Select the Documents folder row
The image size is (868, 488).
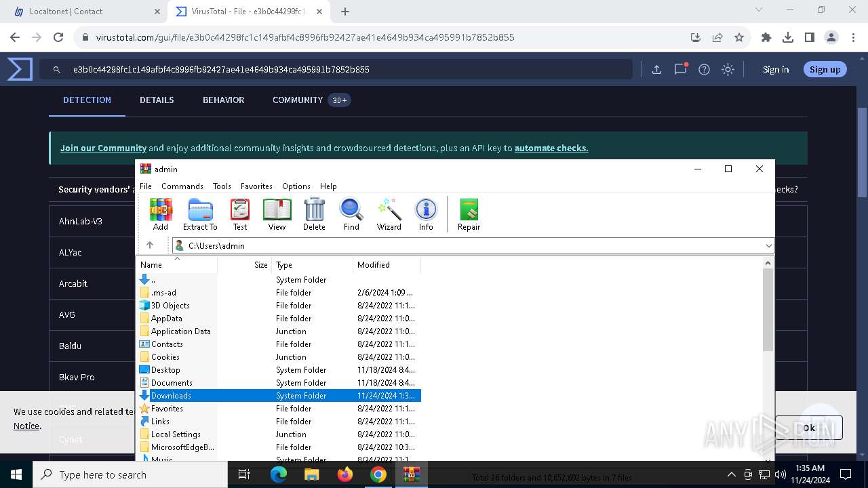tap(279, 383)
